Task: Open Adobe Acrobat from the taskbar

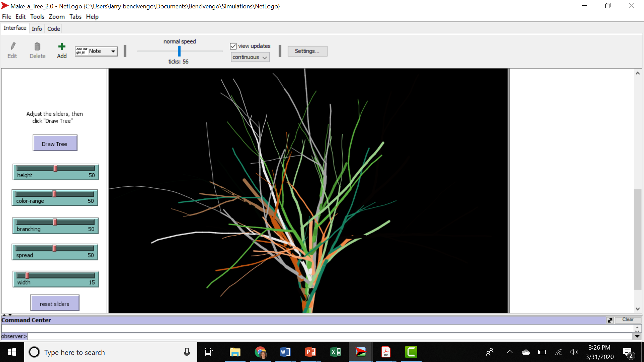Action: (x=386, y=352)
